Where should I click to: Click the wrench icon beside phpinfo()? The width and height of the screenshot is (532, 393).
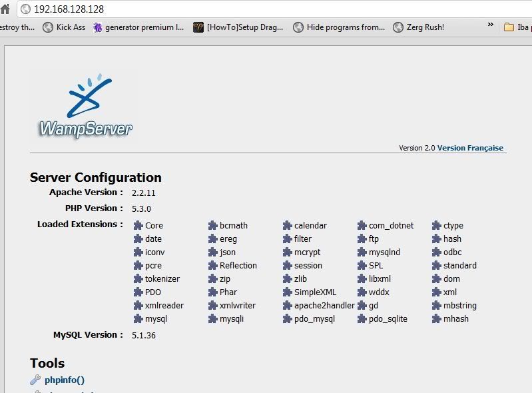coord(35,380)
